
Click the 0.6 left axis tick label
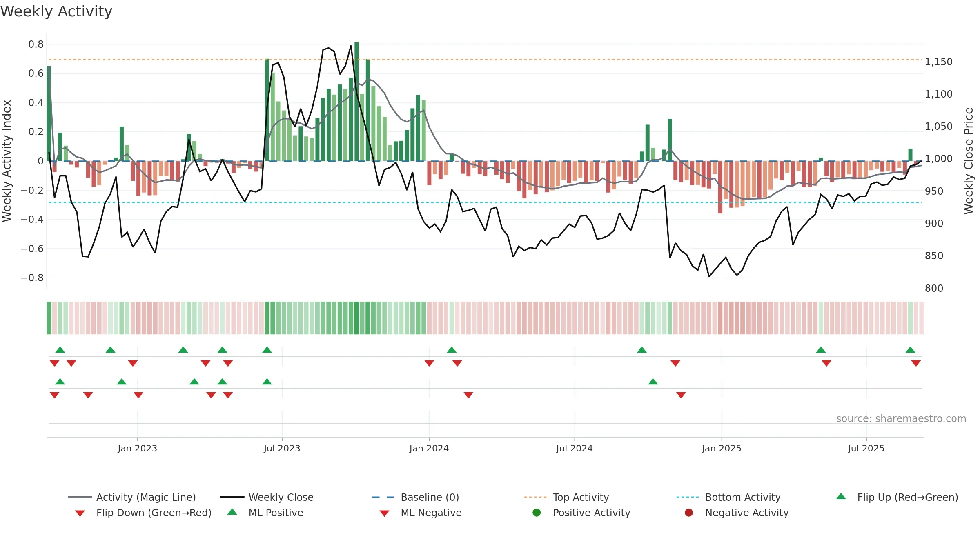36,73
